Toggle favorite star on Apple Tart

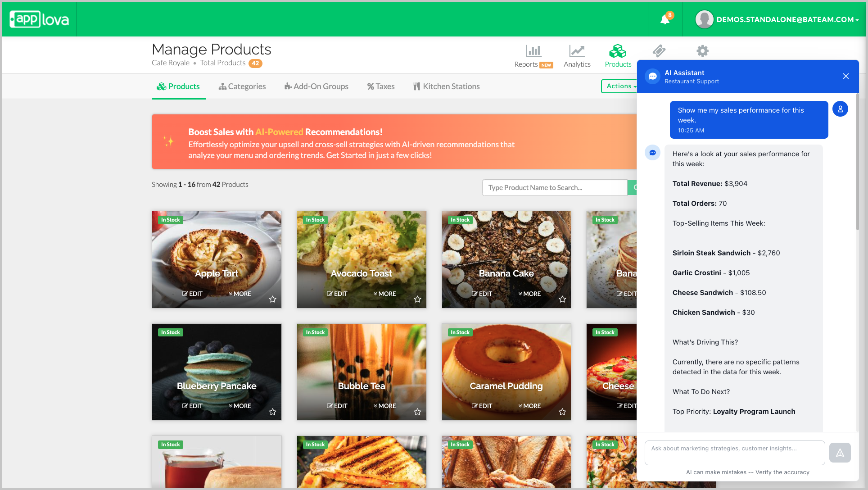coord(272,299)
